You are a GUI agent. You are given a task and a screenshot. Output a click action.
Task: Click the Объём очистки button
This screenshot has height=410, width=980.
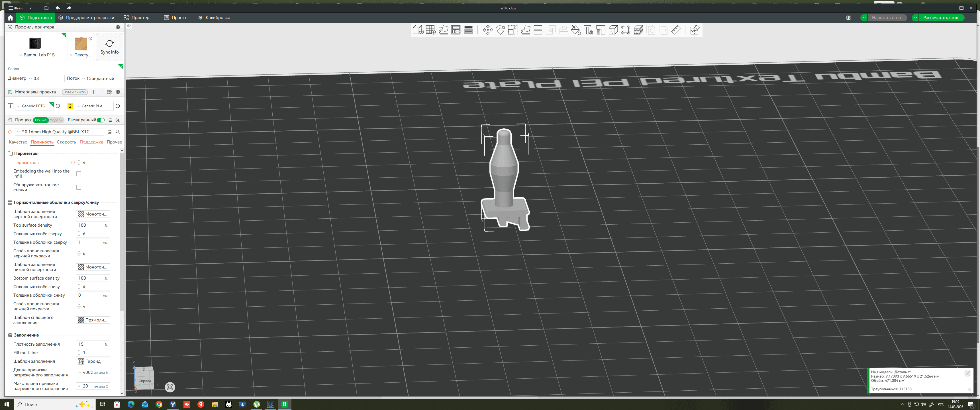[x=75, y=92]
